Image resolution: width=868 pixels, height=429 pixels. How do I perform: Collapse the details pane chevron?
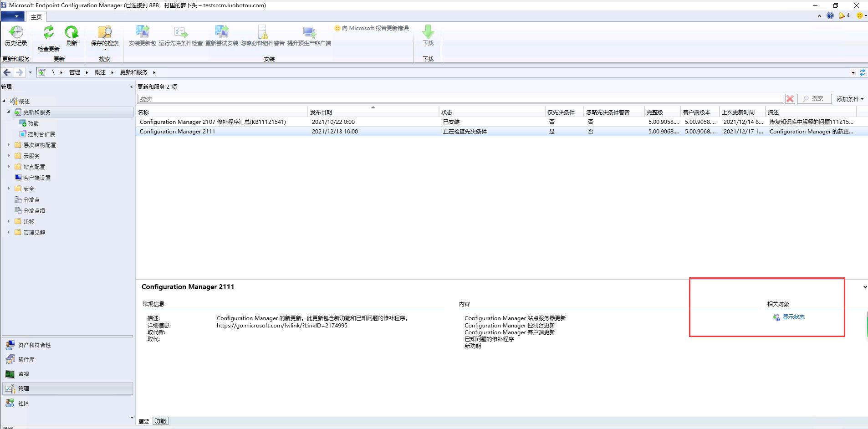coord(865,287)
